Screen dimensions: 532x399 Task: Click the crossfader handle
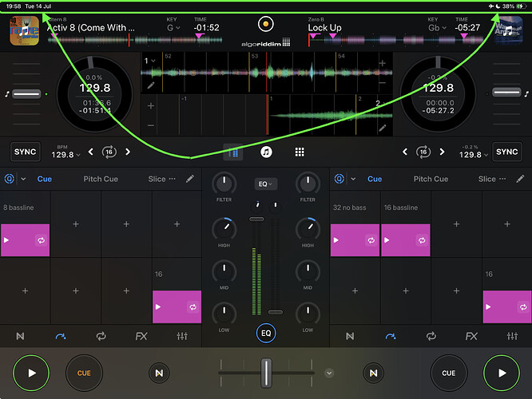point(266,373)
